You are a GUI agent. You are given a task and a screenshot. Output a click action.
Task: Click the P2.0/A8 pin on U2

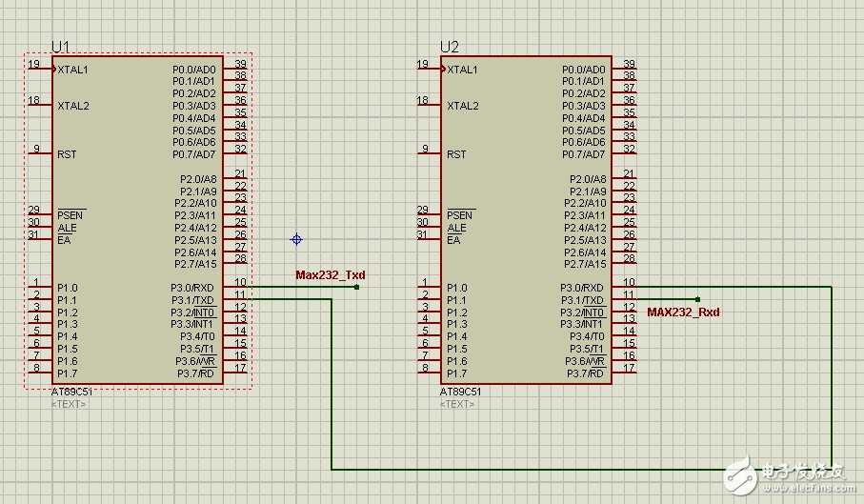pyautogui.click(x=588, y=179)
